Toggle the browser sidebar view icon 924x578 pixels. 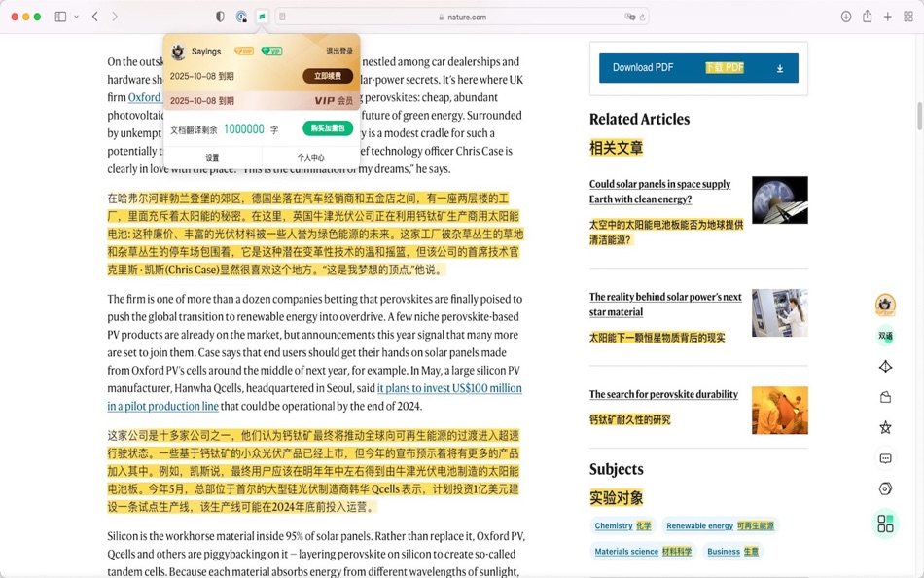point(60,17)
